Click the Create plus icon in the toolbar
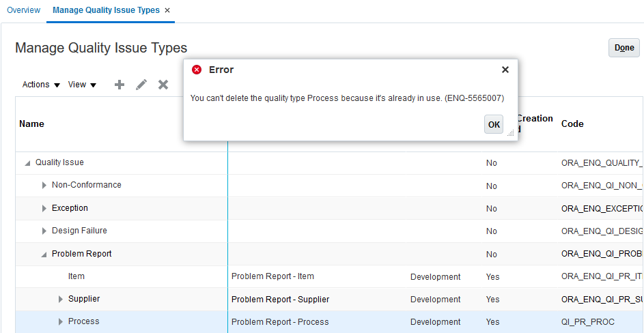This screenshot has width=644, height=333. (x=120, y=85)
